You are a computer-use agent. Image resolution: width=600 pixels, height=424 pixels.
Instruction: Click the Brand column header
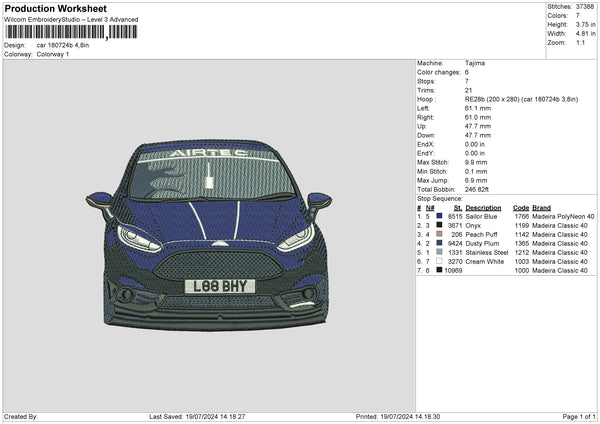(541, 208)
